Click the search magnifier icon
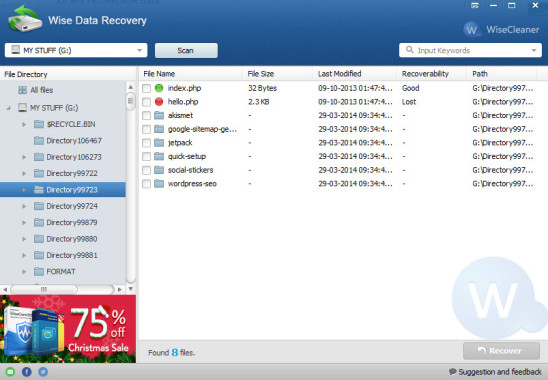The image size is (548, 380). tap(410, 50)
